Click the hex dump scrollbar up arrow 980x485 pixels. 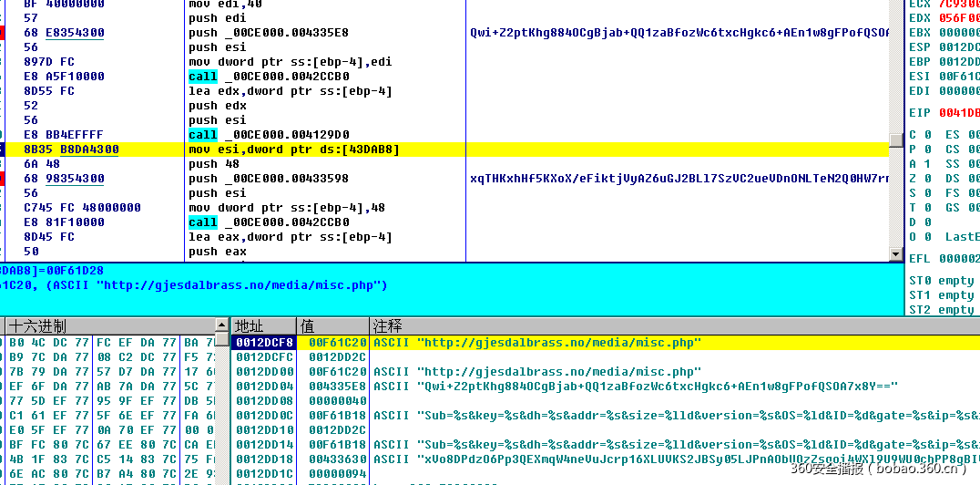[x=221, y=325]
